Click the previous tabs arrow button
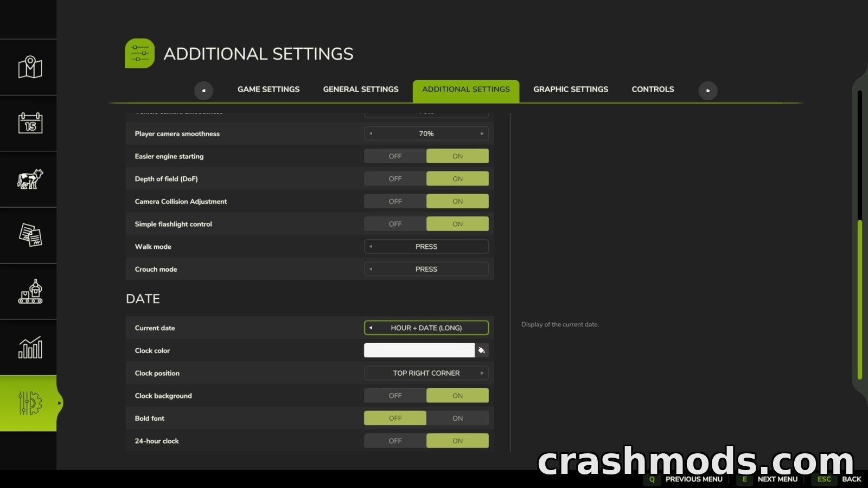Image resolution: width=868 pixels, height=488 pixels. [x=203, y=91]
